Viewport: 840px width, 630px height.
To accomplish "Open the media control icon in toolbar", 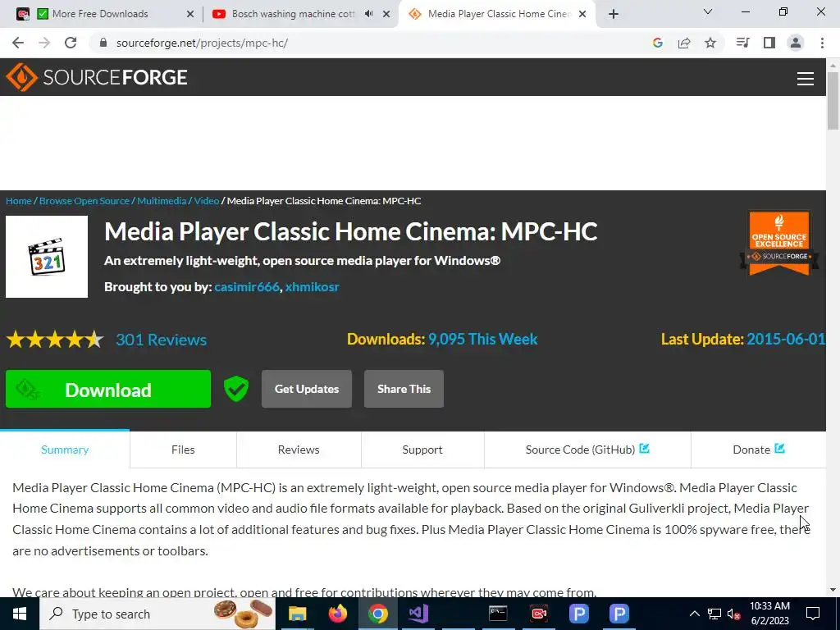I will [x=742, y=43].
